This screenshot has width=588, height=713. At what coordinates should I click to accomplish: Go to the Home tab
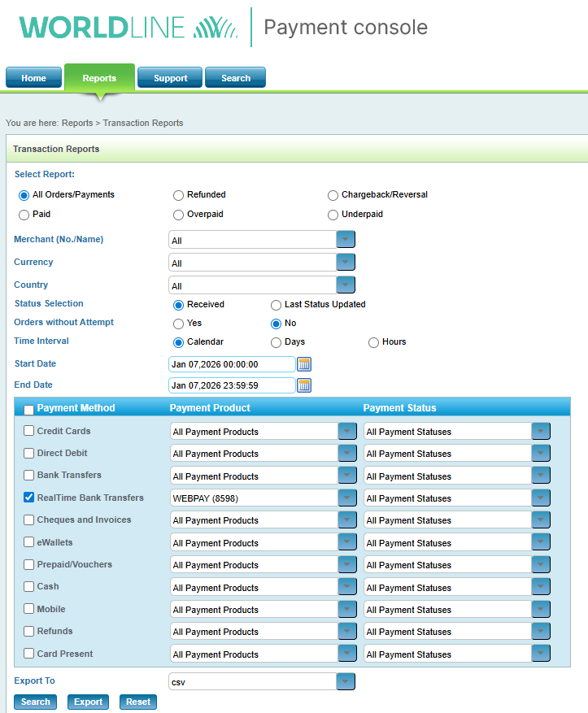[33, 78]
